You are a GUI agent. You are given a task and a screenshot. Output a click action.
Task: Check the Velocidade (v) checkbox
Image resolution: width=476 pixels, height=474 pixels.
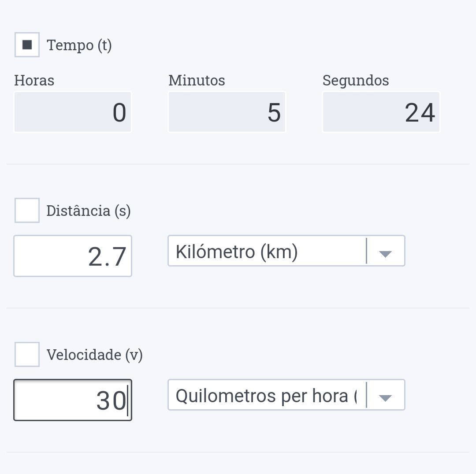(27, 355)
